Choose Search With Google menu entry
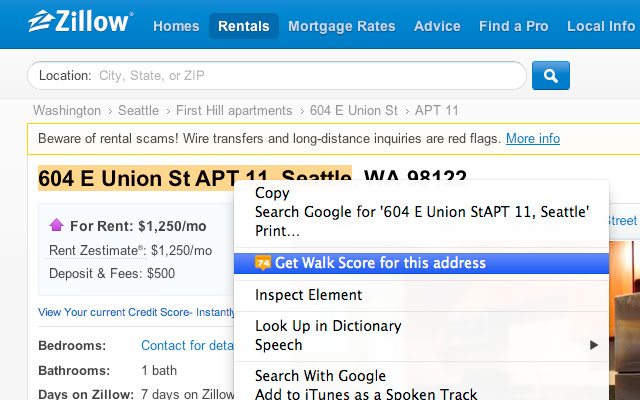640x400 pixels. (421, 376)
